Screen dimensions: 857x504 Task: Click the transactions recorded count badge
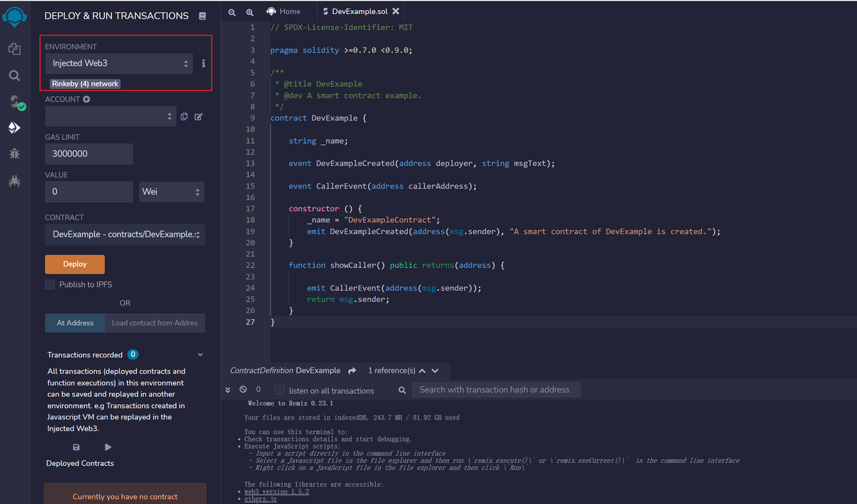pyautogui.click(x=133, y=355)
